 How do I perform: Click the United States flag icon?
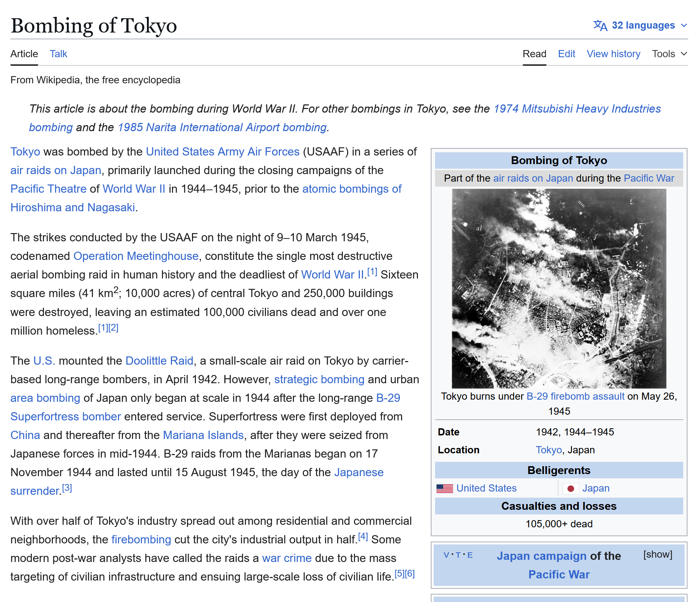click(x=444, y=488)
